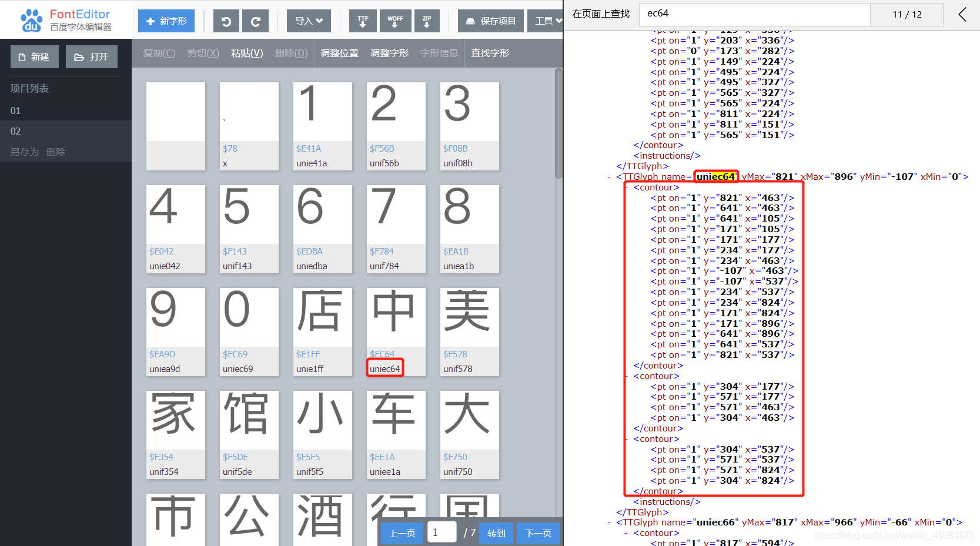Click the page number input field
This screenshot has width=980, height=546.
pyautogui.click(x=442, y=532)
